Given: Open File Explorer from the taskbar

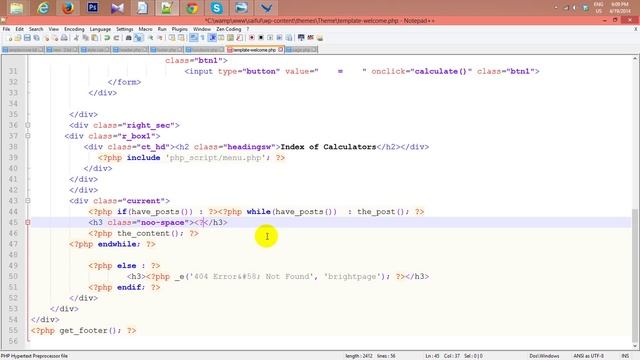Looking at the screenshot, I should tap(17, 8).
